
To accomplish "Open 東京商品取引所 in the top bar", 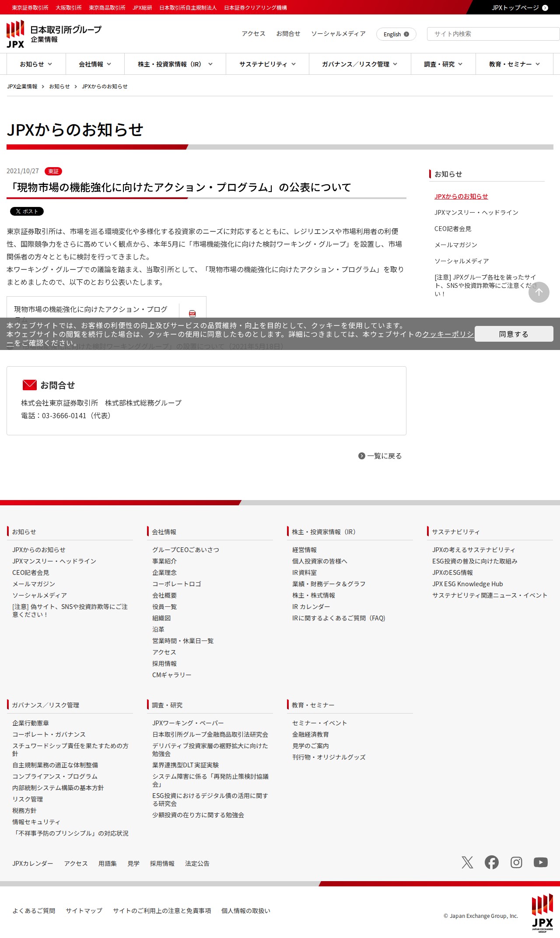I will 107,7.
